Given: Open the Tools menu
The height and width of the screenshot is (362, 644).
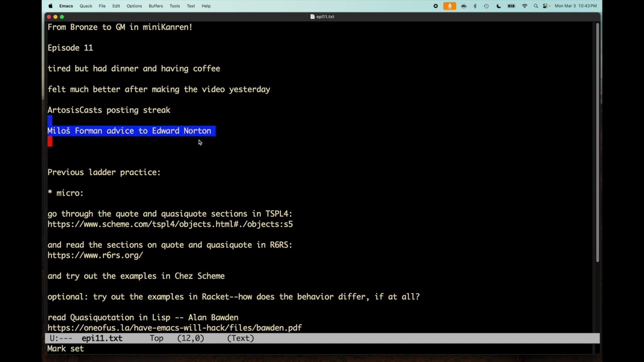Looking at the screenshot, I should coord(175,6).
